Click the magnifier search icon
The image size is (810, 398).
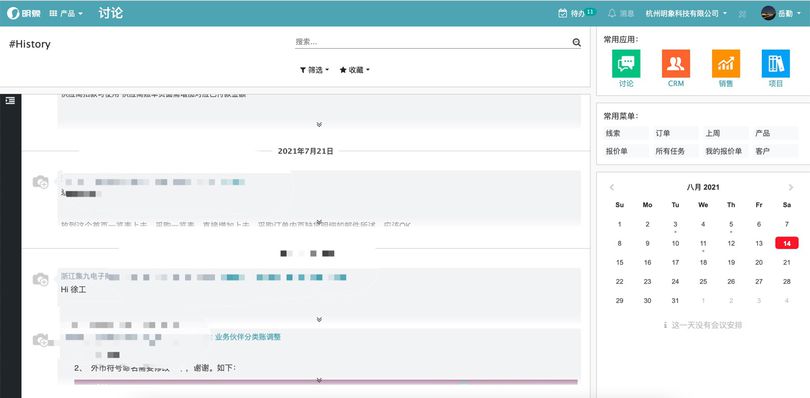(x=577, y=42)
